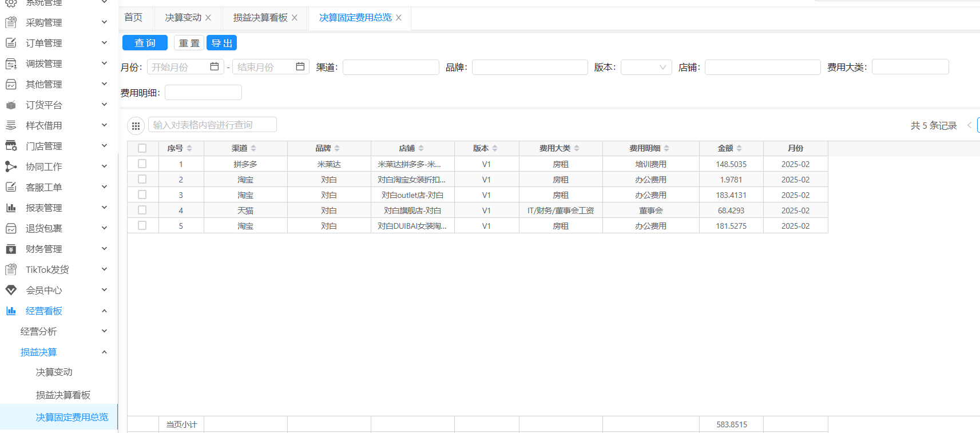
Task: Select the checkbox for row 4 天猫
Action: tap(142, 210)
